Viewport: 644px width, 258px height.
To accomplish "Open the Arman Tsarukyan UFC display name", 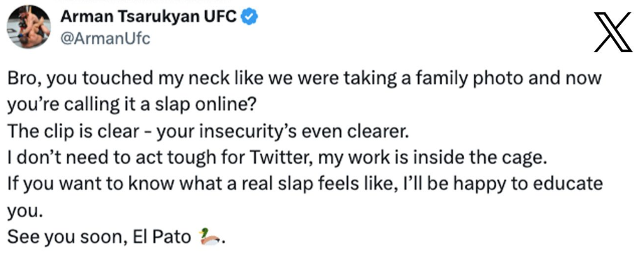I will pyautogui.click(x=148, y=17).
